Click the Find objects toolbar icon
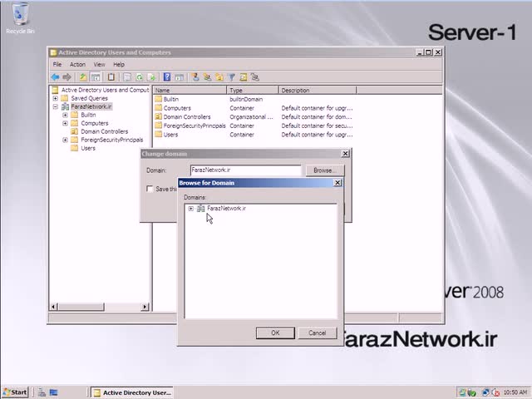This screenshot has width=532, height=399. point(244,77)
